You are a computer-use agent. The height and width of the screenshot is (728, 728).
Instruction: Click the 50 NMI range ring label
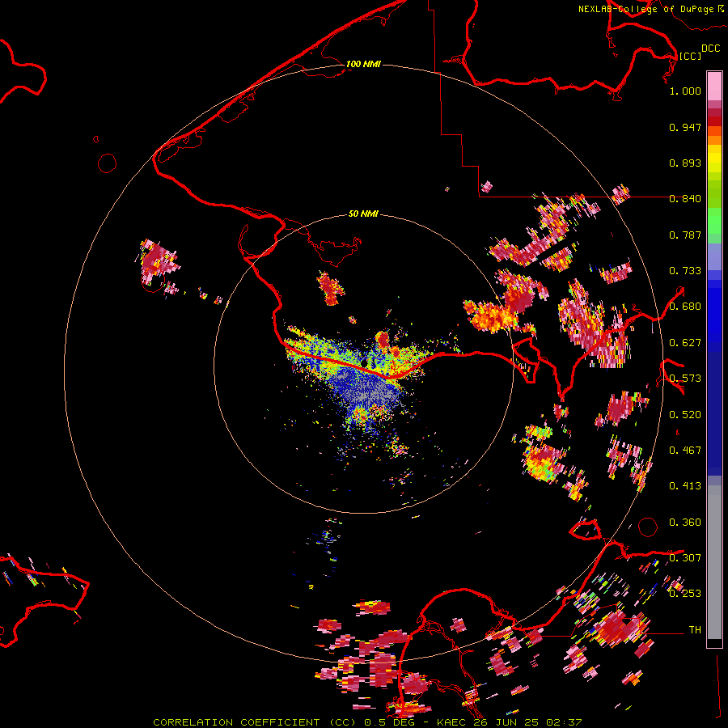[363, 214]
